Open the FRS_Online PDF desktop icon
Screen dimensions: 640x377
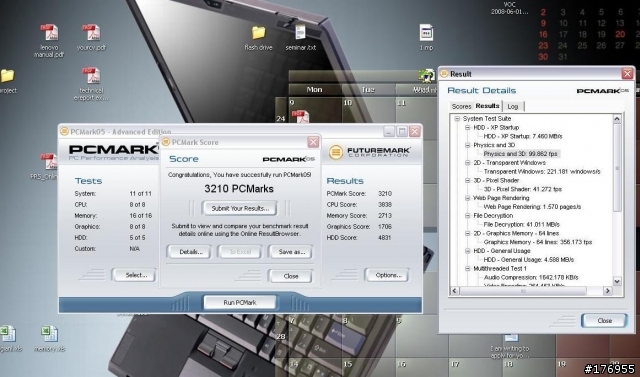(x=49, y=162)
